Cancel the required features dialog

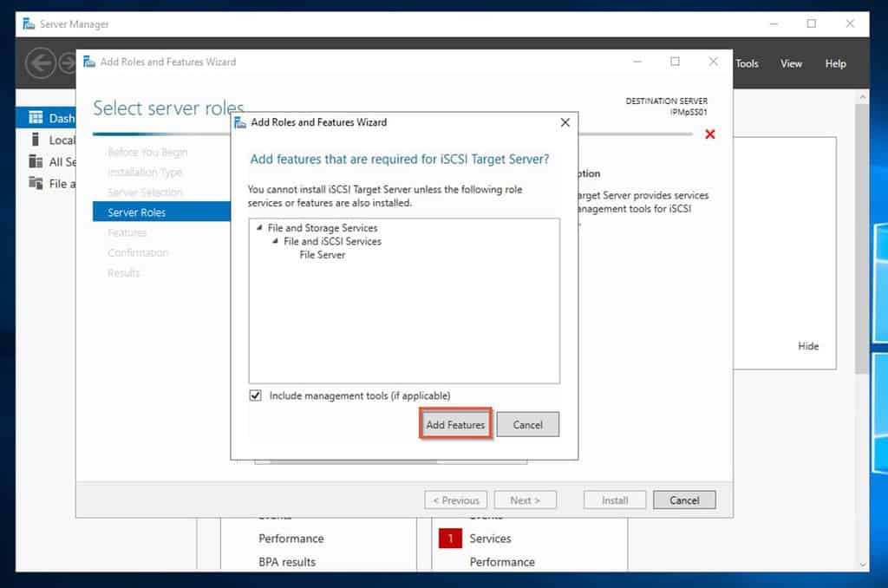(x=527, y=424)
